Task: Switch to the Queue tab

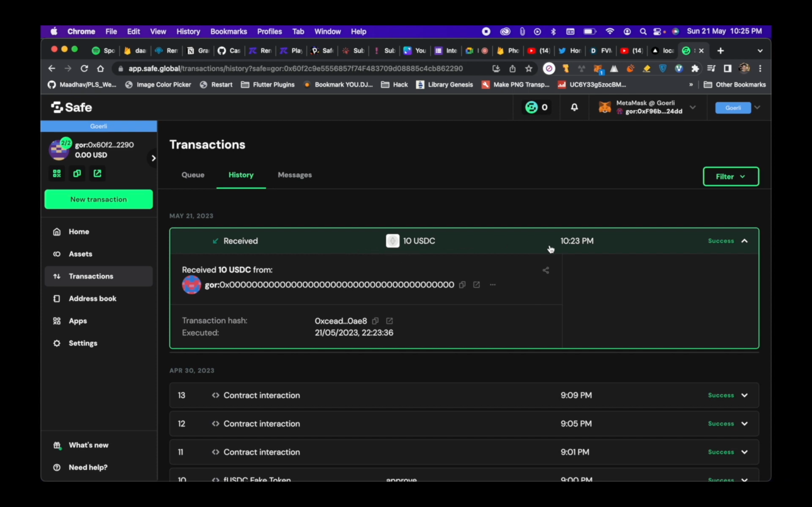Action: coord(193,175)
